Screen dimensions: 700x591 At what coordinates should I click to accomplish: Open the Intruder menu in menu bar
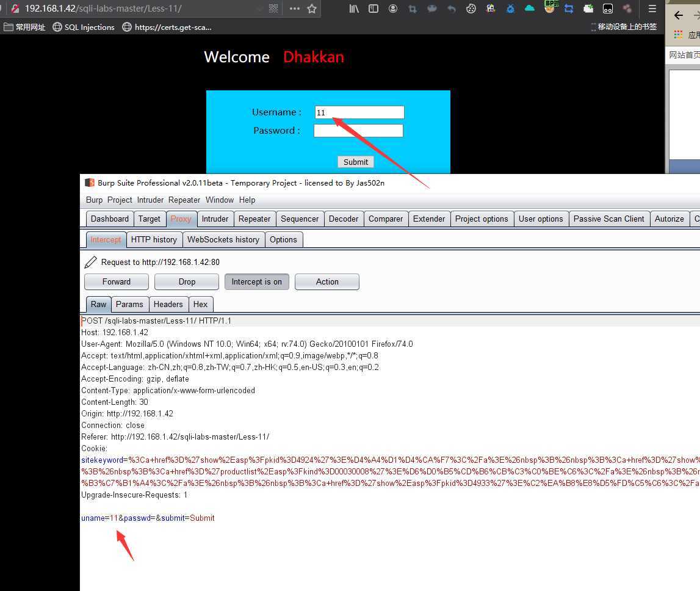(151, 200)
